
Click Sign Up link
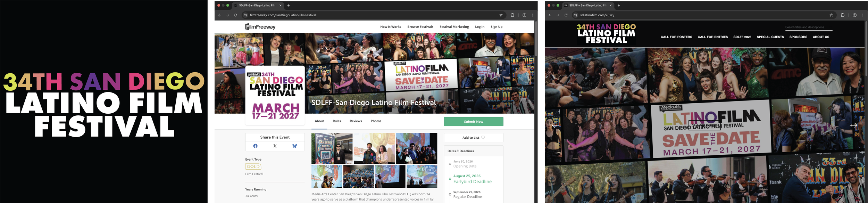coord(496,27)
